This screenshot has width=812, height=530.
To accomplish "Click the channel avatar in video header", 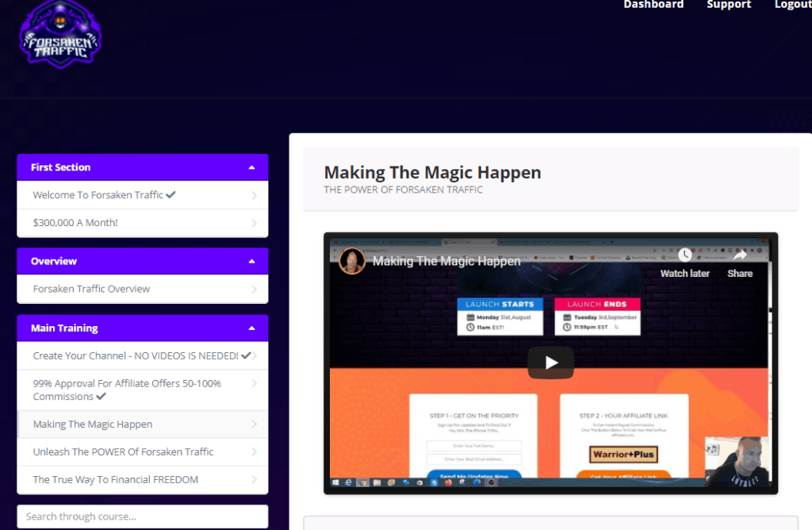I will (352, 261).
